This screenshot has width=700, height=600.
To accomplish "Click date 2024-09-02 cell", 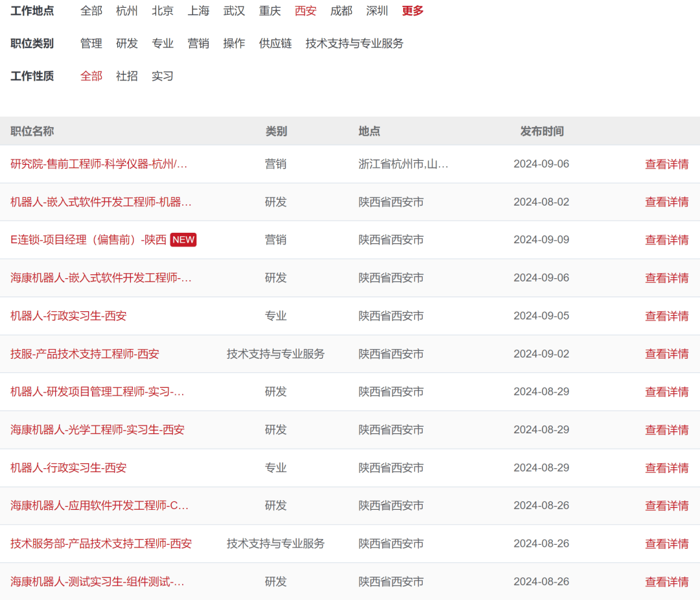I will (541, 354).
